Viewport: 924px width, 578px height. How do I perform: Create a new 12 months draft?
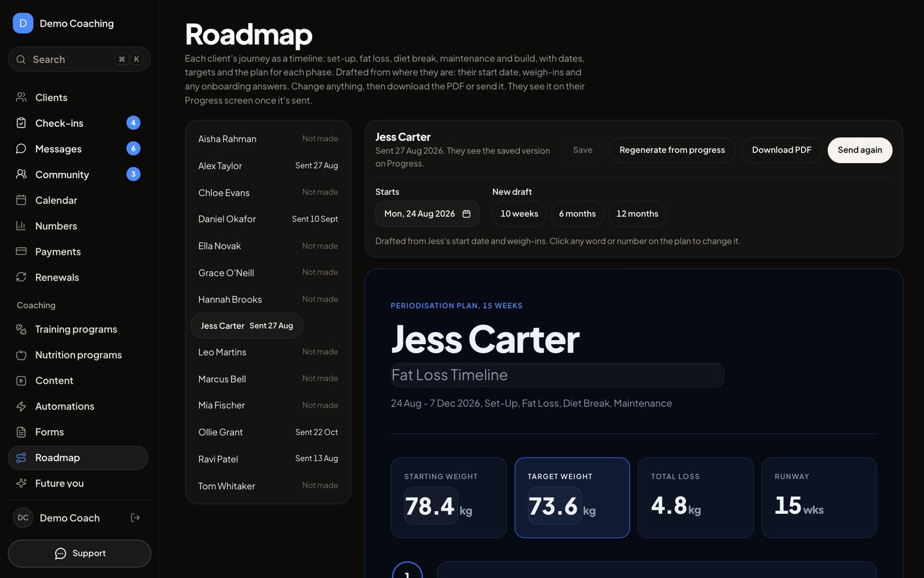[x=638, y=214]
